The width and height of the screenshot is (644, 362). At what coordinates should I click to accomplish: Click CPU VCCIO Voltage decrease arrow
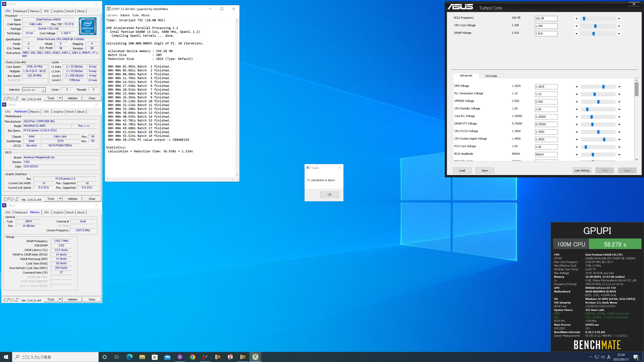(x=577, y=132)
